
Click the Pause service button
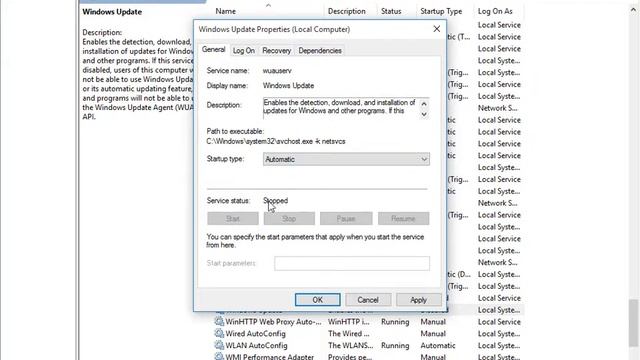pos(346,219)
